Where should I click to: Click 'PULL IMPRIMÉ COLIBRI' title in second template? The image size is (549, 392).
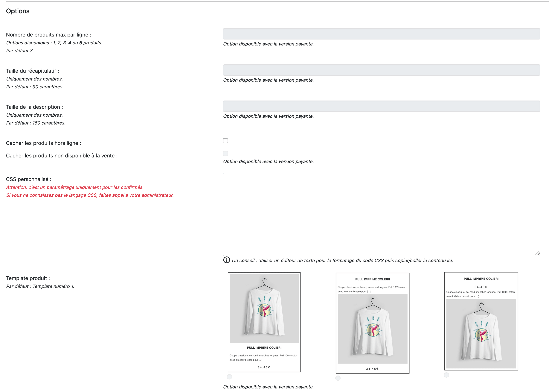[x=372, y=279]
